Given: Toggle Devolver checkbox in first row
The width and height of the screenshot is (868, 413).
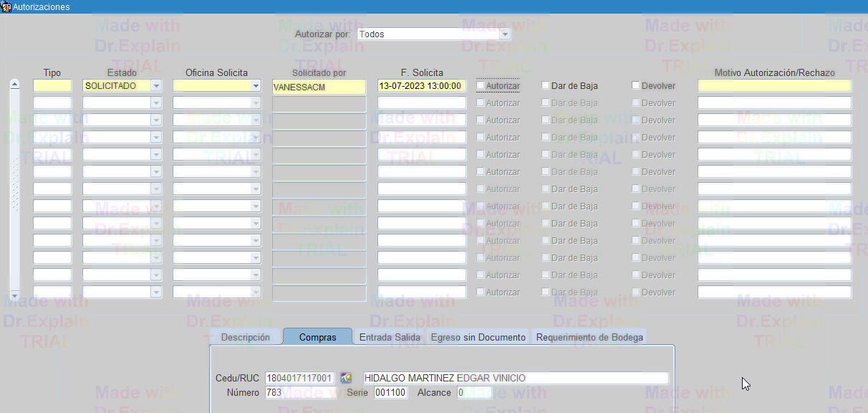Looking at the screenshot, I should pyautogui.click(x=636, y=85).
